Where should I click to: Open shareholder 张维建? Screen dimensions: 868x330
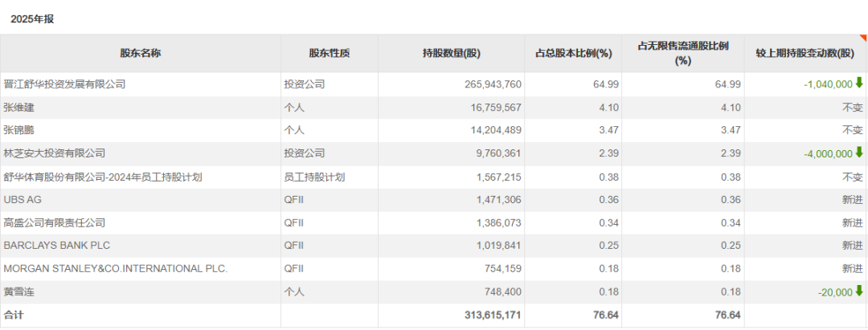[19, 107]
